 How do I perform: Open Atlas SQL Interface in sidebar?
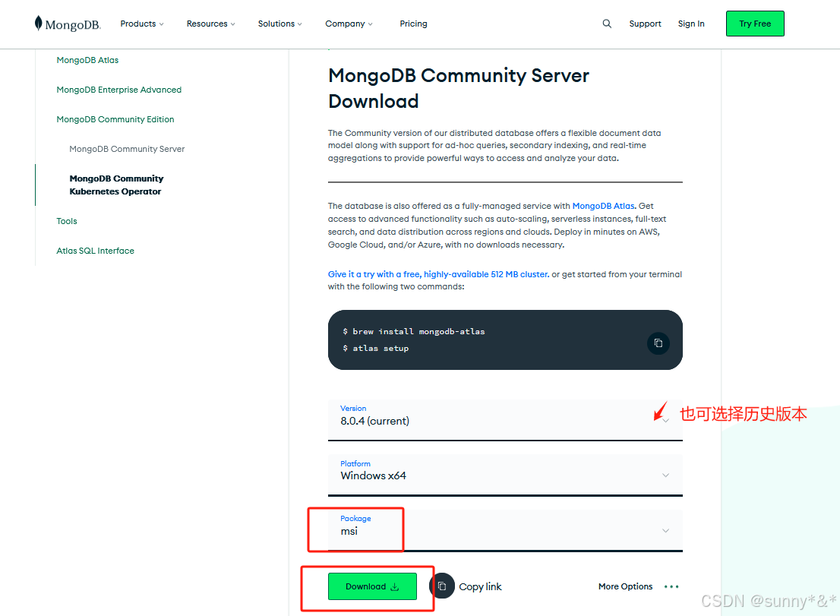[x=95, y=251]
